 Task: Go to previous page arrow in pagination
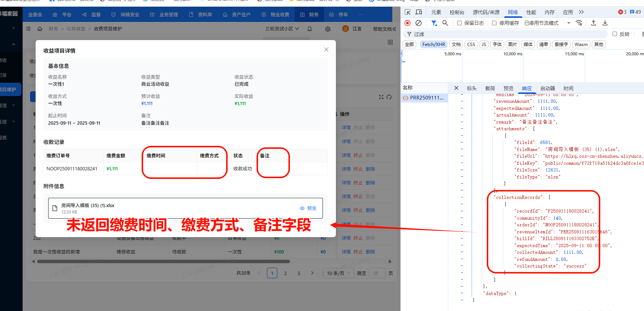coord(259,273)
